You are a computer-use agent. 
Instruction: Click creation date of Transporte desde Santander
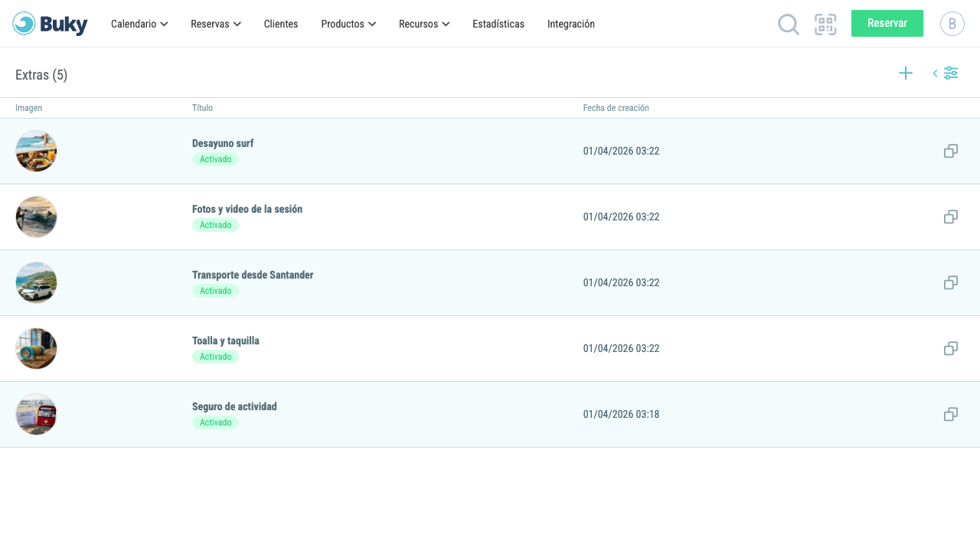click(x=621, y=282)
